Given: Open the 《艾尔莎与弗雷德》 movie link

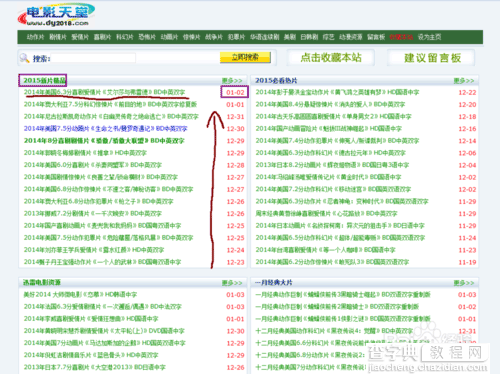Looking at the screenshot, I should pos(104,92).
